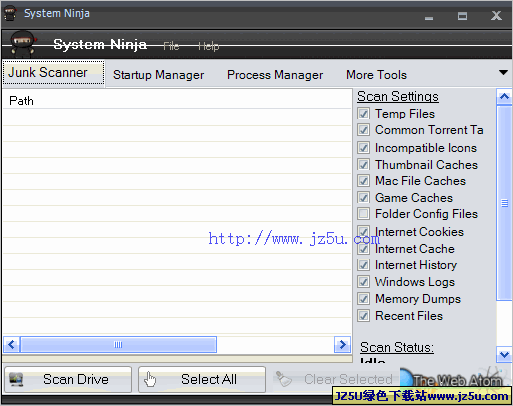The image size is (513, 406).
Task: Close the System Ninja window
Action: point(496,15)
